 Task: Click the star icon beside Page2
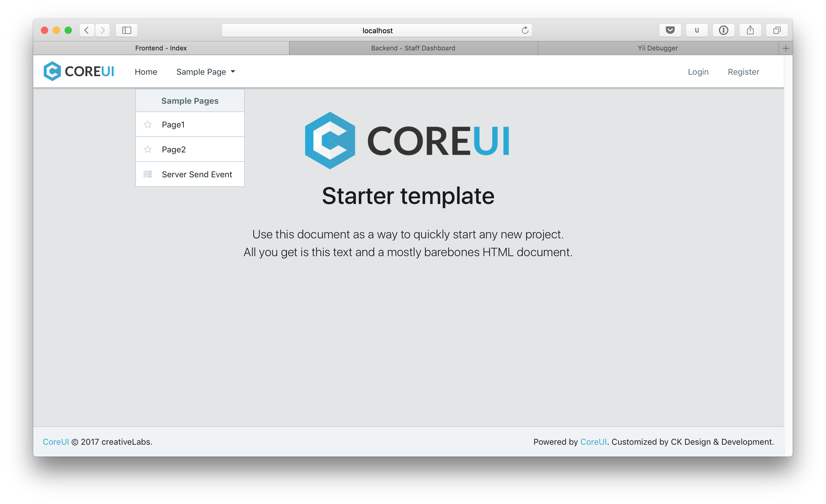pos(148,149)
